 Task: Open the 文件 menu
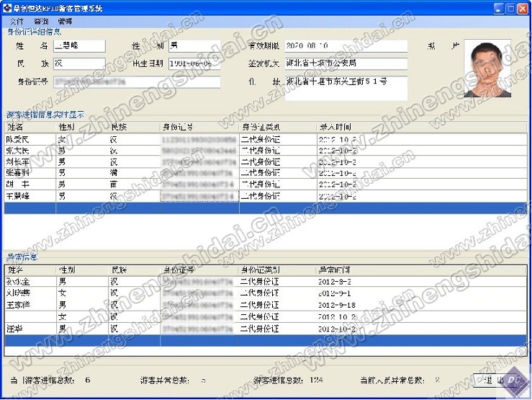coord(17,22)
